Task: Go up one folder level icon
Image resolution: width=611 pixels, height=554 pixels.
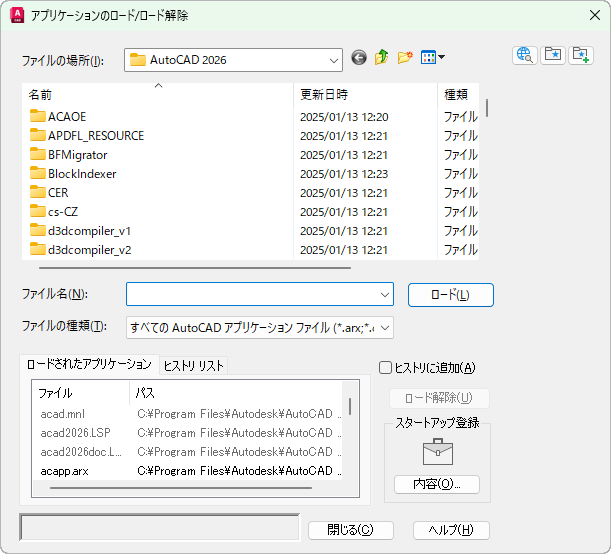Action: click(381, 57)
